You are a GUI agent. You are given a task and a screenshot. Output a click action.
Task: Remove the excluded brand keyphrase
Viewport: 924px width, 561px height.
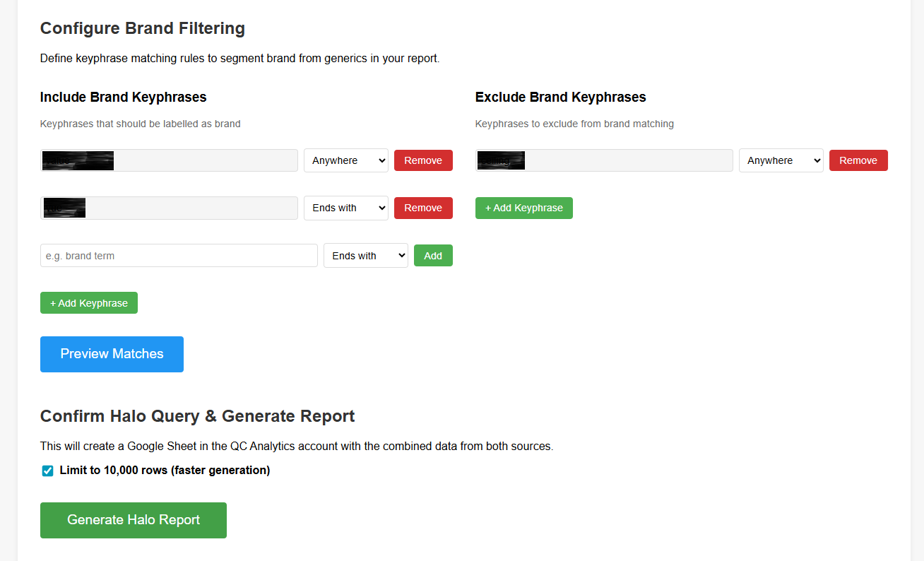point(858,160)
